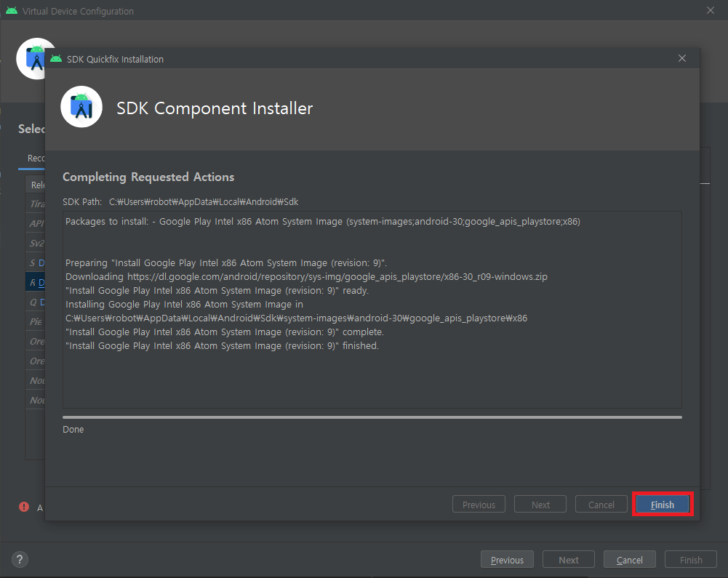Click the SDK Path value text
The height and width of the screenshot is (578, 728).
pyautogui.click(x=204, y=202)
